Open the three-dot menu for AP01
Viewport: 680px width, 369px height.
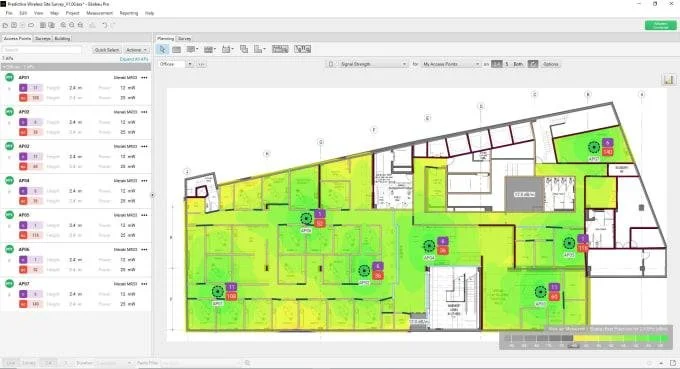(x=144, y=78)
